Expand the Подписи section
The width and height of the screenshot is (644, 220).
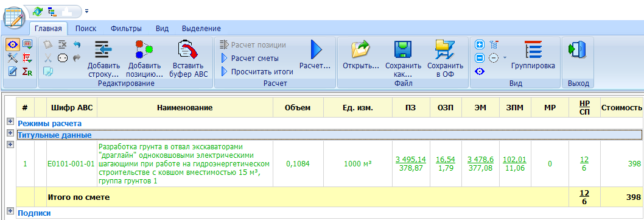(10, 211)
